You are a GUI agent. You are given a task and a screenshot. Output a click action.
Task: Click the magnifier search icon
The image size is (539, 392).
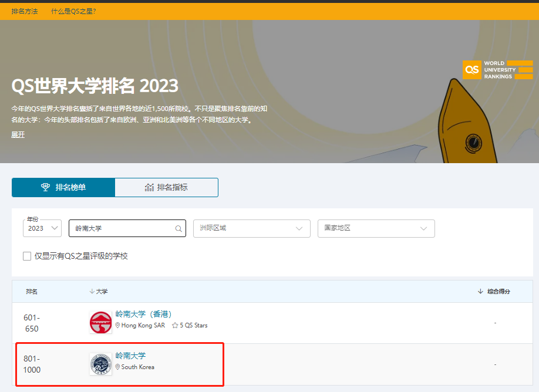[x=178, y=228]
